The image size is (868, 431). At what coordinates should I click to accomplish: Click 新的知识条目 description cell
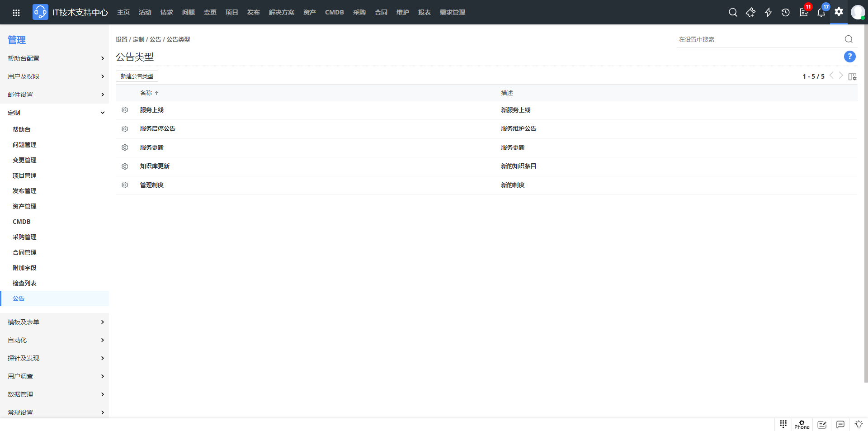pos(519,166)
